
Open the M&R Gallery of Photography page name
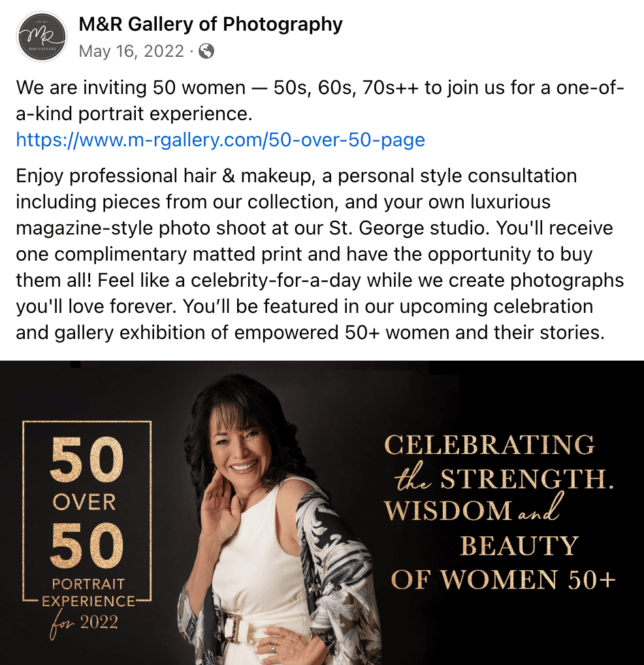(x=210, y=24)
